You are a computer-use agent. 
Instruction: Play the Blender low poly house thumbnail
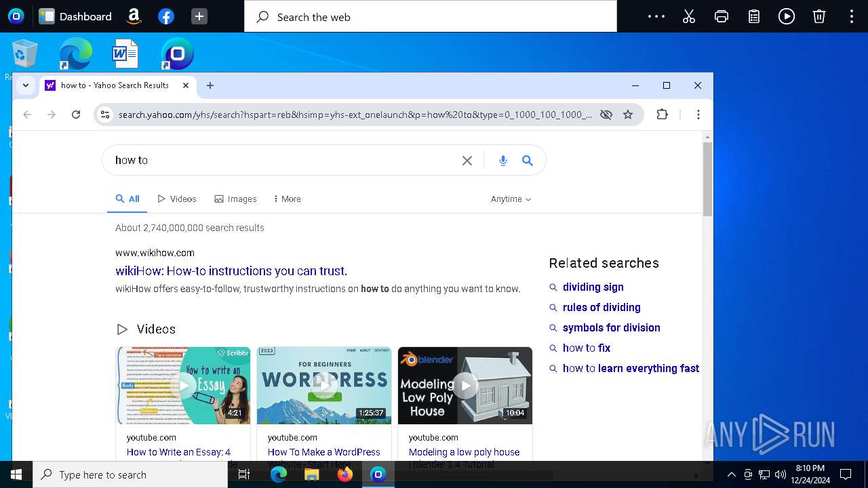tap(465, 386)
